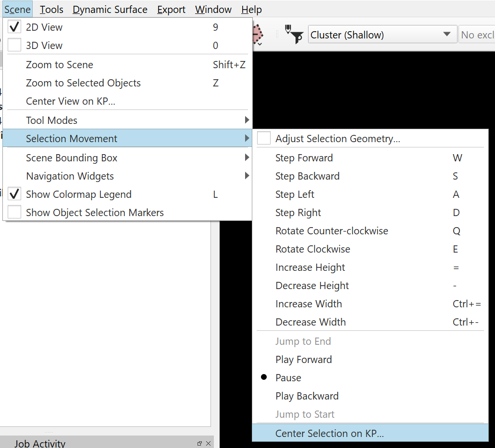This screenshot has width=495, height=448.
Task: Open the Dynamic Surface menu
Action: point(110,10)
